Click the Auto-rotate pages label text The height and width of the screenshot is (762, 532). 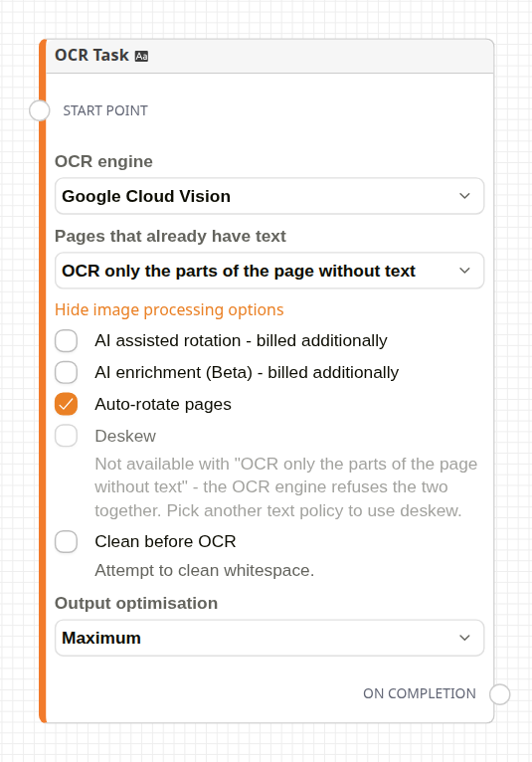pyautogui.click(x=163, y=404)
